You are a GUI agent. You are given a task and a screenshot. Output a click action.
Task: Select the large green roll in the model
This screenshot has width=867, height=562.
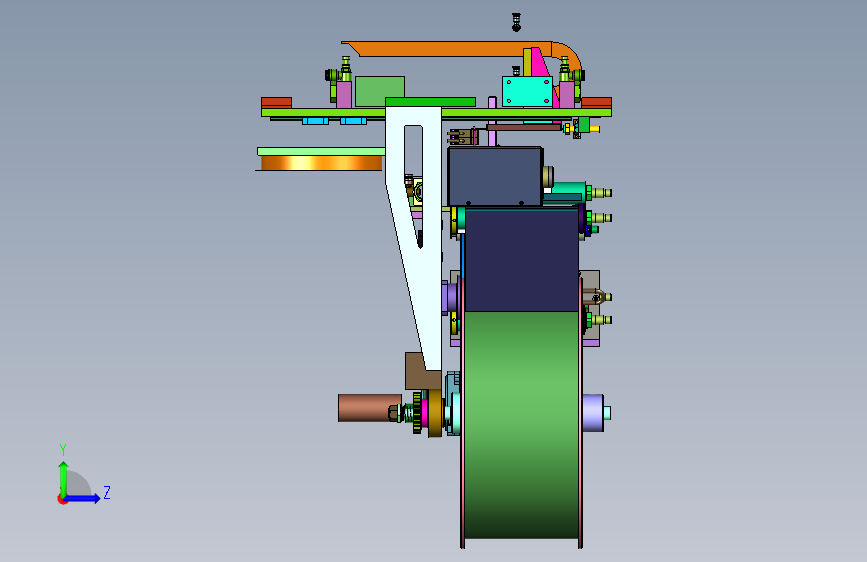click(x=521, y=424)
